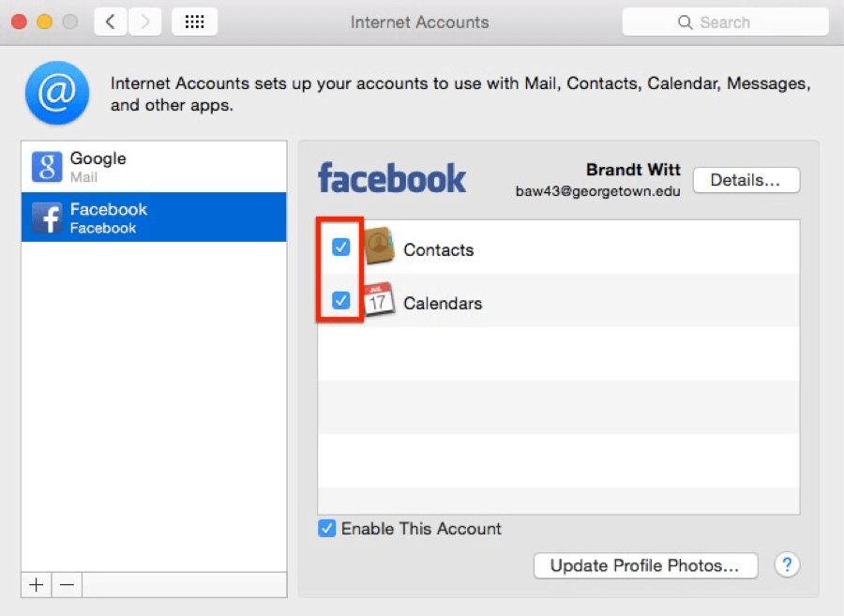Click the Calendars app icon
Image resolution: width=844 pixels, height=616 pixels.
coord(379,300)
